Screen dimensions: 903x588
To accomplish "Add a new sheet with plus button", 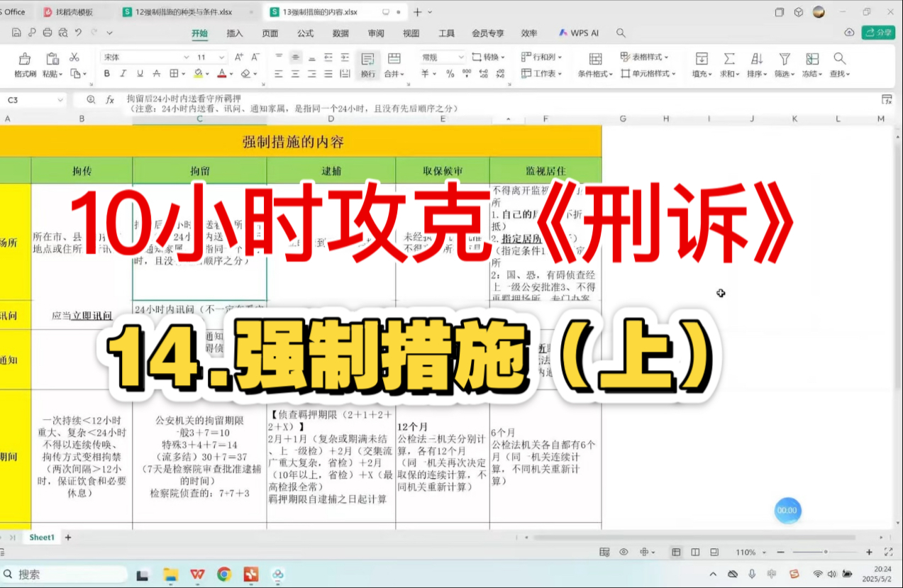I will 68,538.
